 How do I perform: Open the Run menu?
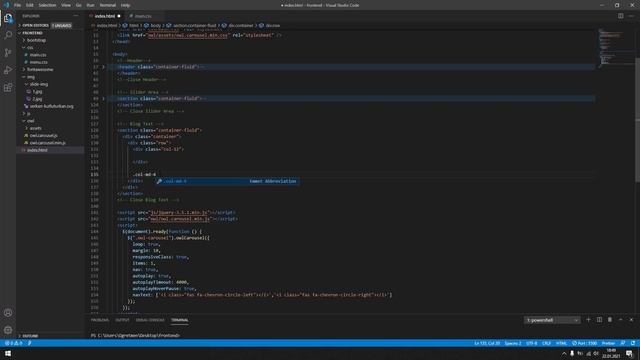(x=91, y=5)
